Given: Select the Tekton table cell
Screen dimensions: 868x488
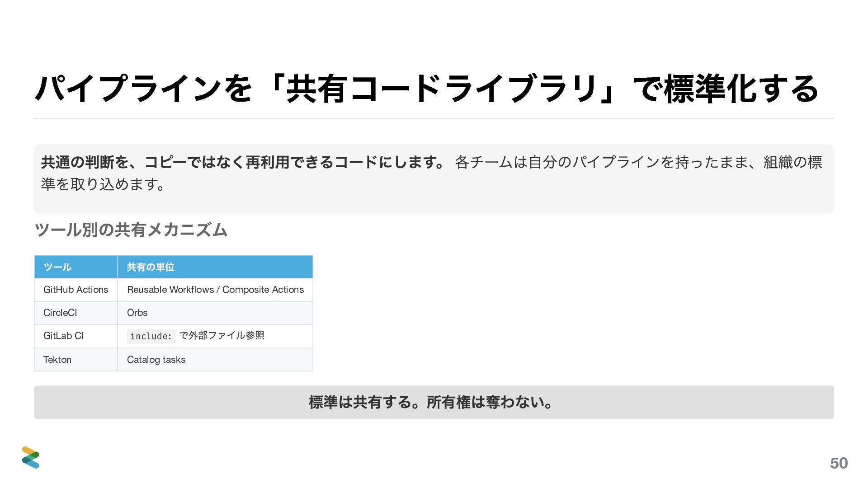Looking at the screenshot, I should tap(76, 360).
